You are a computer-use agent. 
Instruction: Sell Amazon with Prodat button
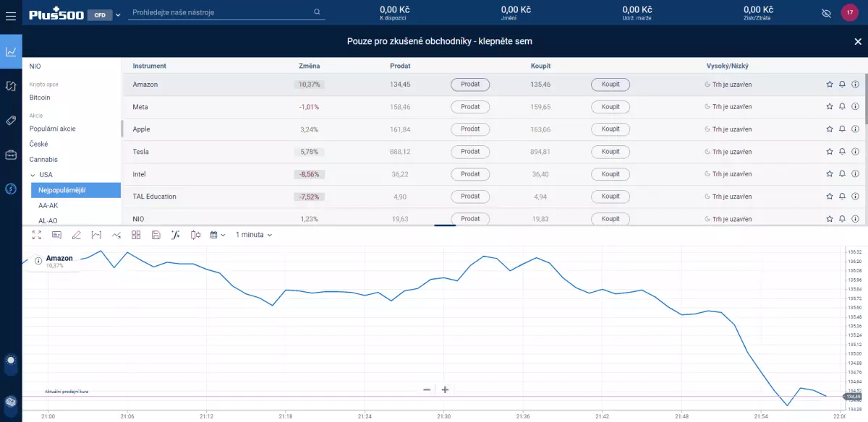pos(470,85)
